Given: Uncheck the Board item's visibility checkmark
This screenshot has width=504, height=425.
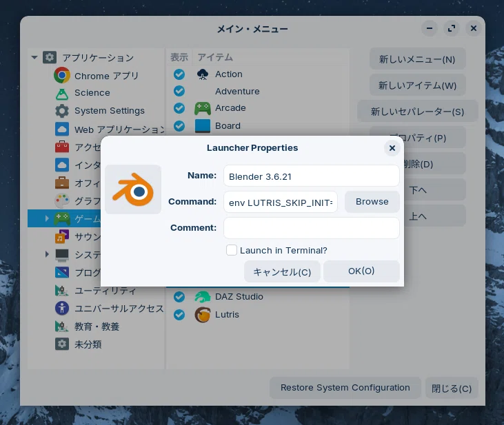Looking at the screenshot, I should (179, 126).
